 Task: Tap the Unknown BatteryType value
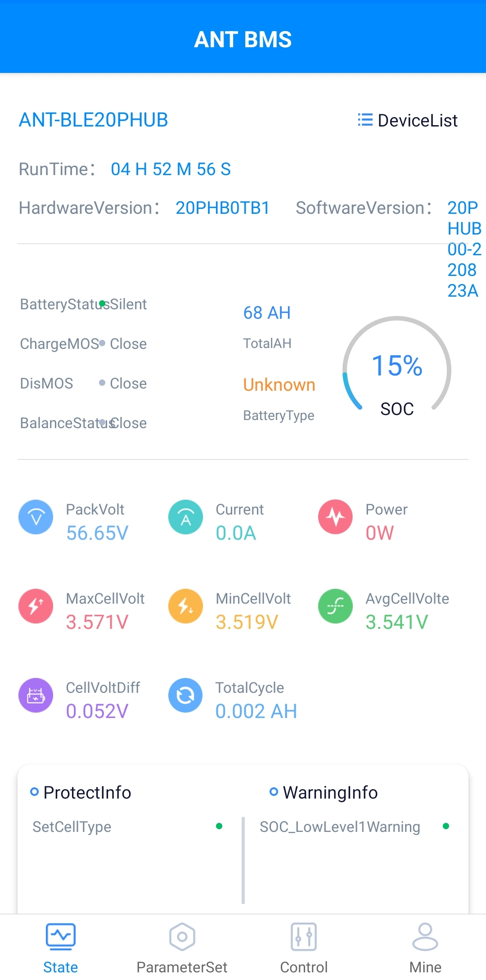pos(279,385)
